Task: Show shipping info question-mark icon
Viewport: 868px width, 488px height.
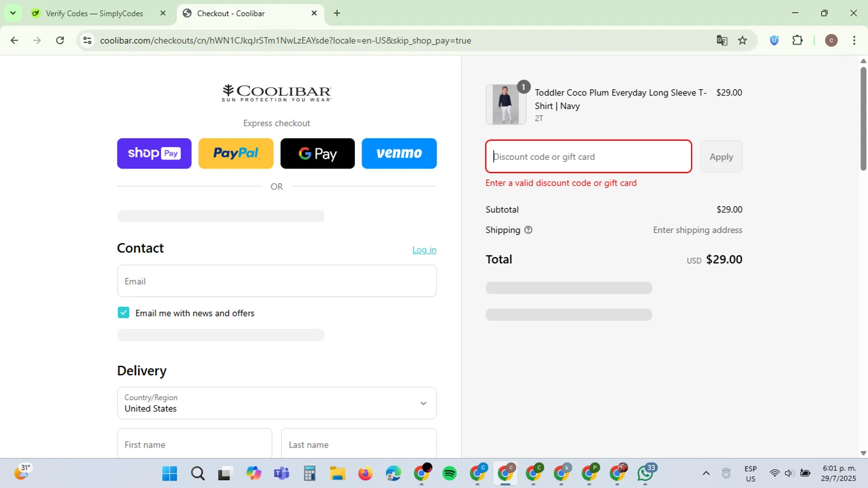Action: pos(528,230)
